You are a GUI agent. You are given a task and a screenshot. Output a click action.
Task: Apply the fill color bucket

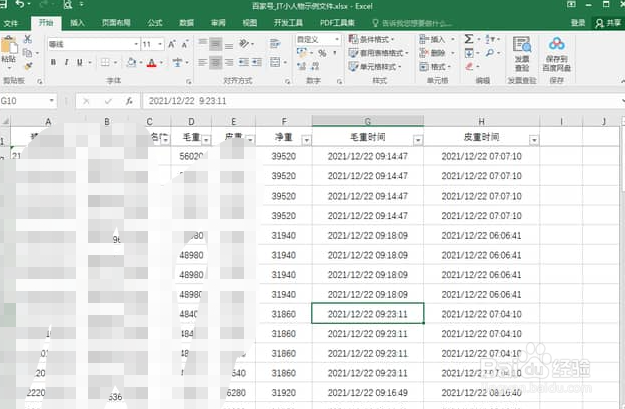131,62
